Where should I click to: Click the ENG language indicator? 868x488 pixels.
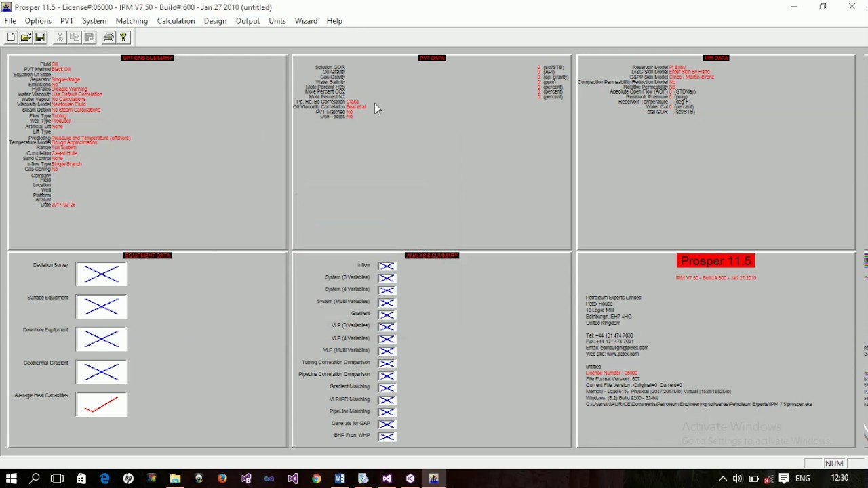click(x=803, y=479)
